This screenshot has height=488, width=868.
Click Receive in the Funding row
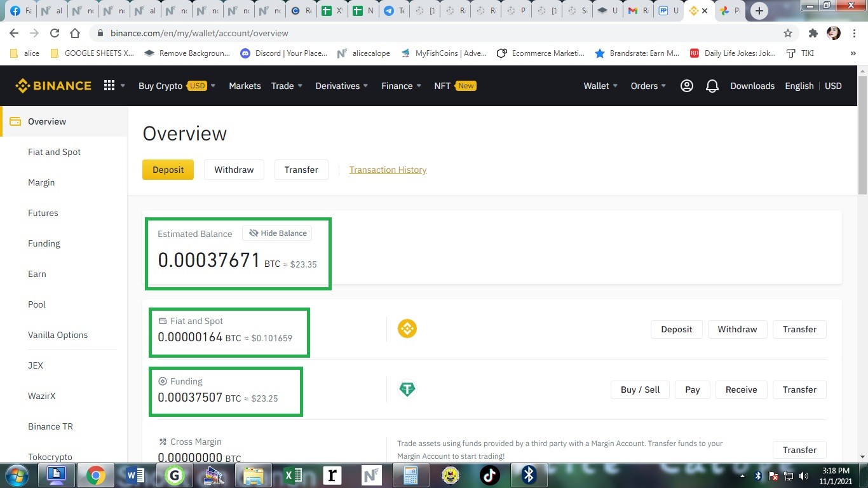(x=742, y=390)
